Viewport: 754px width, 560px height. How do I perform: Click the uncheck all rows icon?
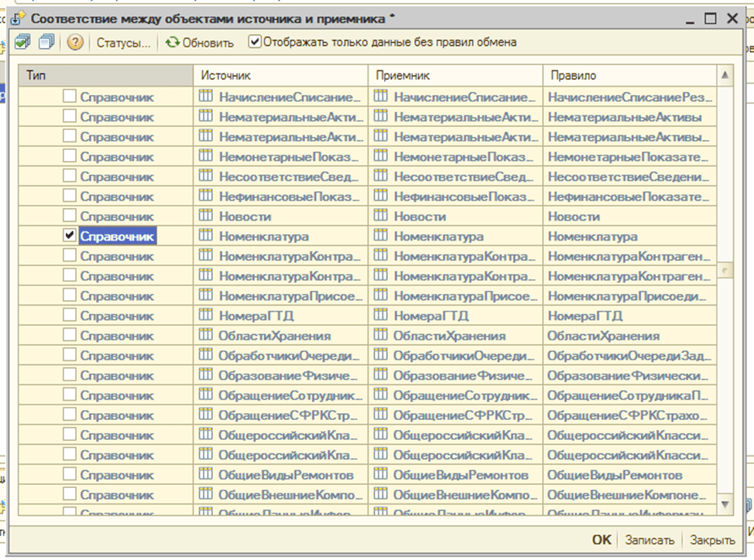46,42
